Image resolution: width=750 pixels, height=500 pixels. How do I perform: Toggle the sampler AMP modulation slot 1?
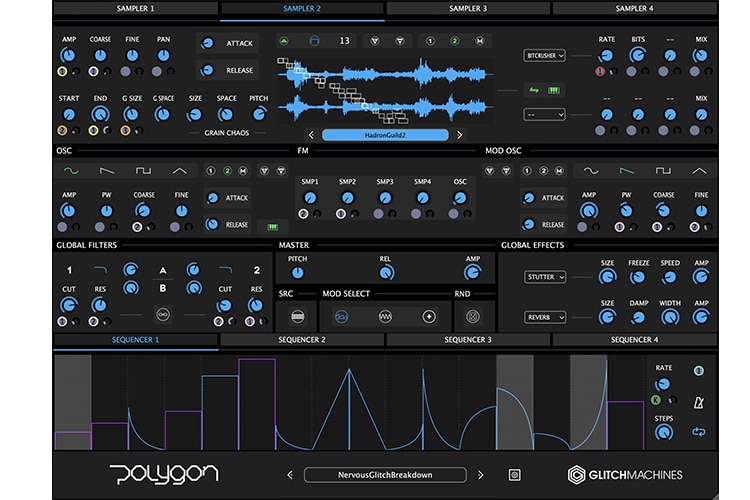[62, 72]
